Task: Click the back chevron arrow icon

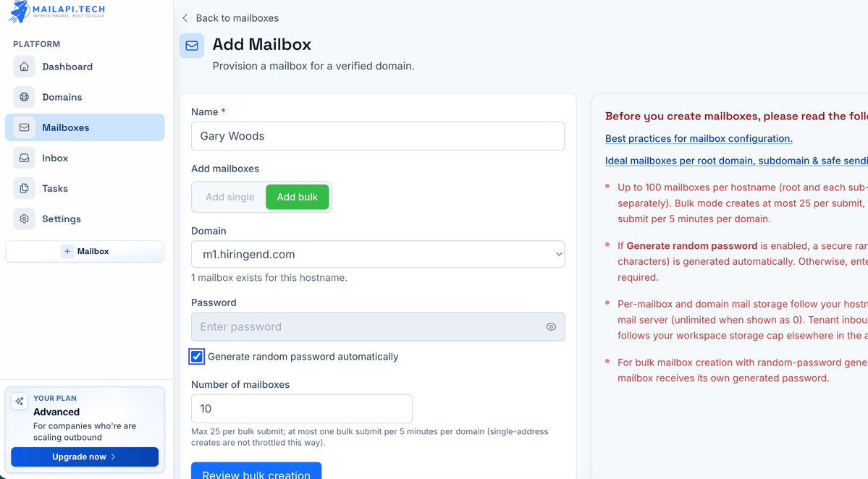Action: coord(185,18)
